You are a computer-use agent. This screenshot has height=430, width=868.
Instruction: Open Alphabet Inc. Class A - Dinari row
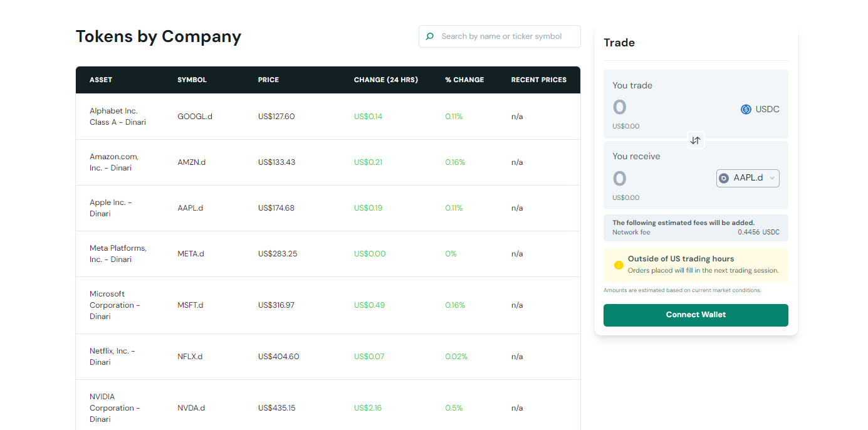pyautogui.click(x=118, y=117)
